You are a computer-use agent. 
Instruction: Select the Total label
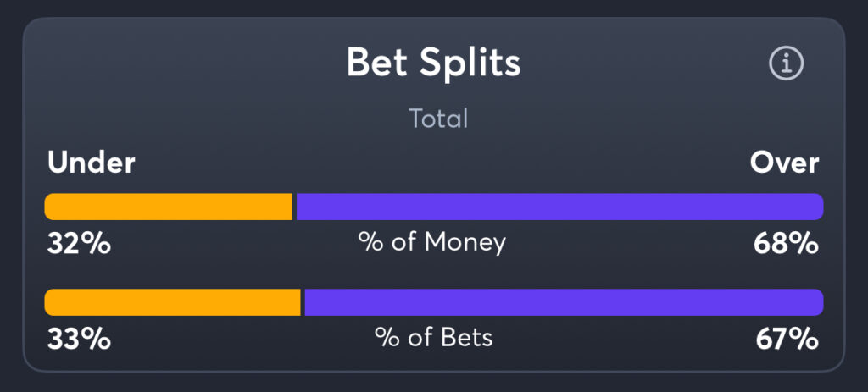click(438, 119)
